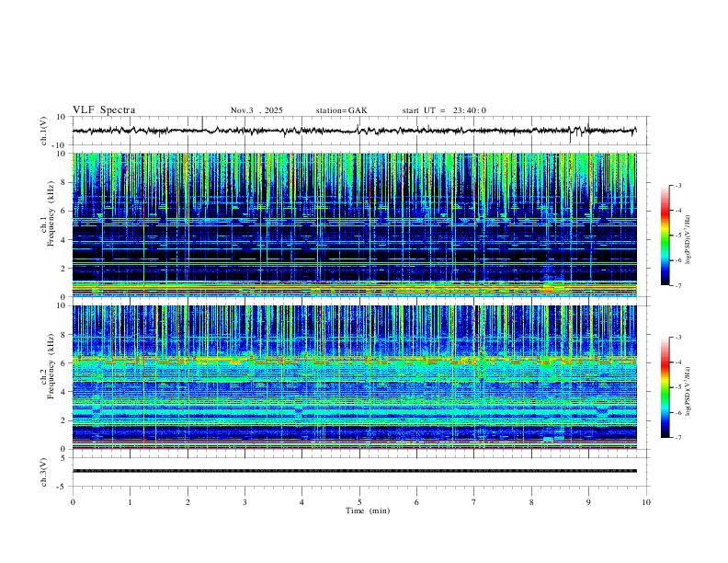
Task: Click the ch.1 frequency tick label "4"
Action: pos(64,240)
